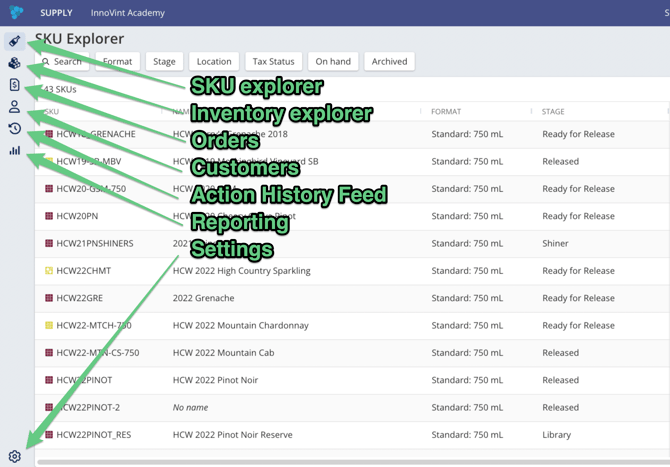This screenshot has height=467, width=670.
Task: Open Settings gear icon in sidebar
Action: click(15, 456)
